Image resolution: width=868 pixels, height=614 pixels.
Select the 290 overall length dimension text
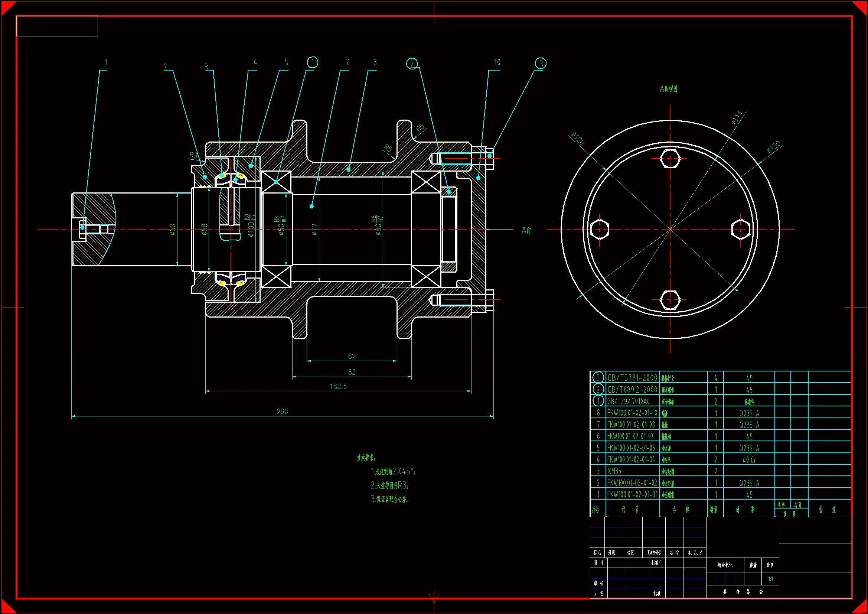point(283,412)
